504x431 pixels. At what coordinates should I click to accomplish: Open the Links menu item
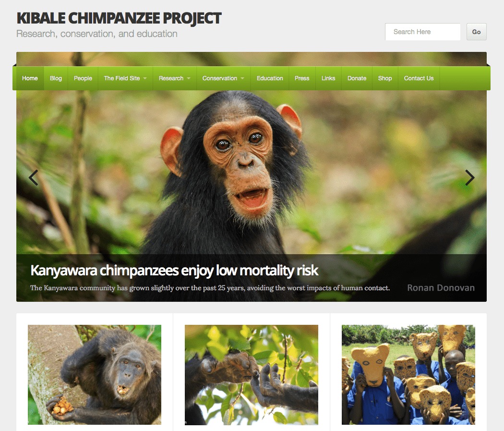[x=328, y=78]
